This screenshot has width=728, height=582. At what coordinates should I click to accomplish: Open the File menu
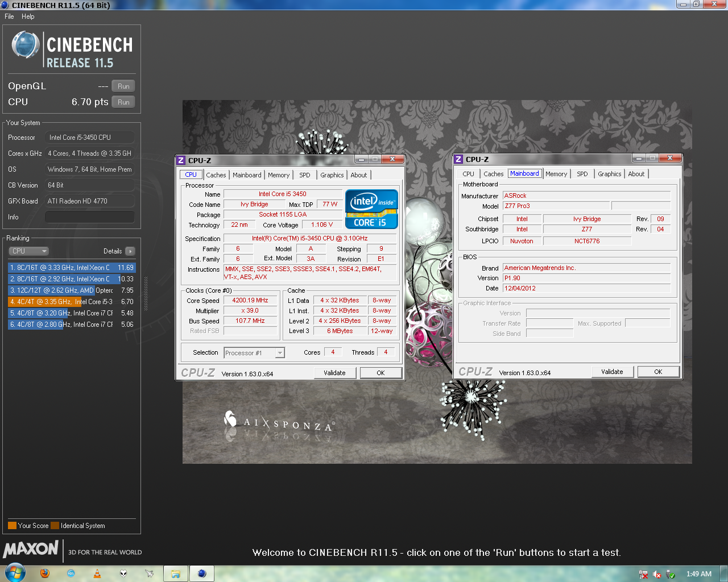tap(9, 16)
